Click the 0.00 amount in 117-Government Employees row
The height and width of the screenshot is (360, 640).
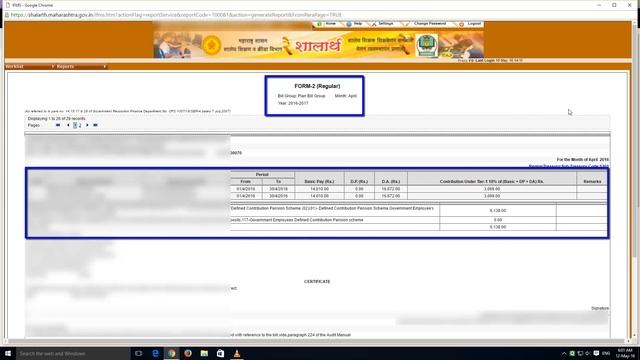pos(498,220)
